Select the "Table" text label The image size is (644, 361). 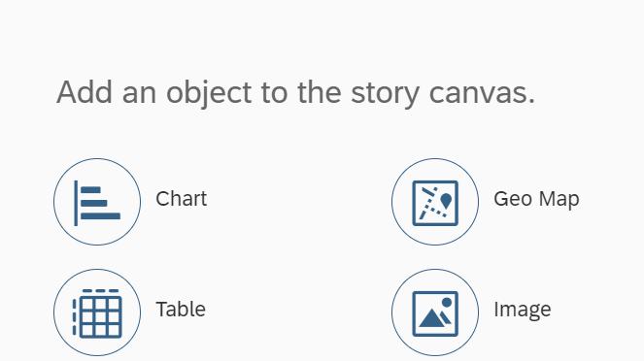coord(181,310)
